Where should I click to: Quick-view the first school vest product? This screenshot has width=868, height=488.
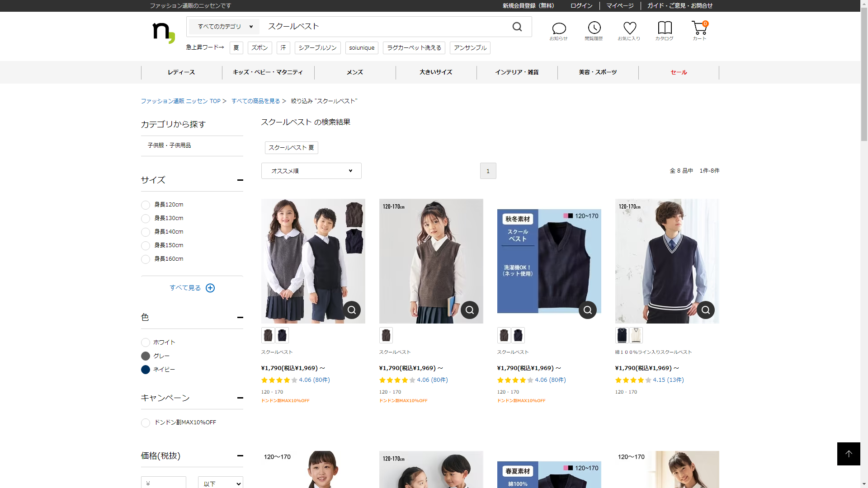pyautogui.click(x=352, y=310)
